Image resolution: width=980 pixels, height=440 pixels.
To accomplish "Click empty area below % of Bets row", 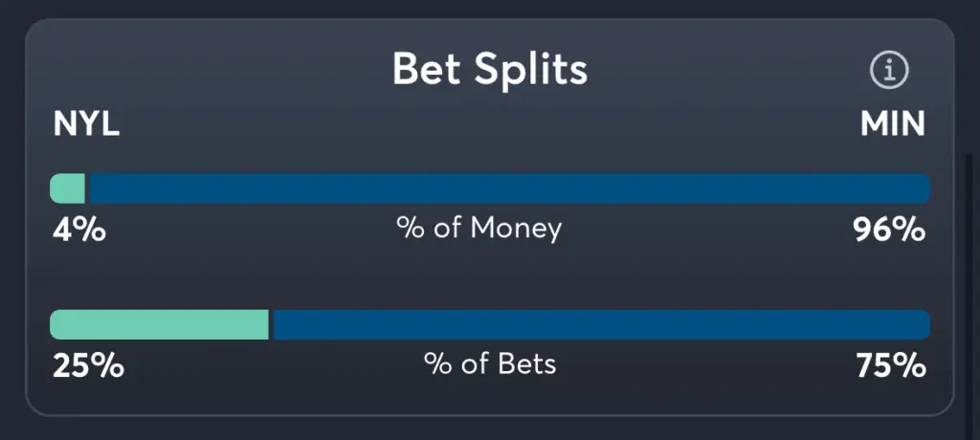I will click(x=490, y=398).
